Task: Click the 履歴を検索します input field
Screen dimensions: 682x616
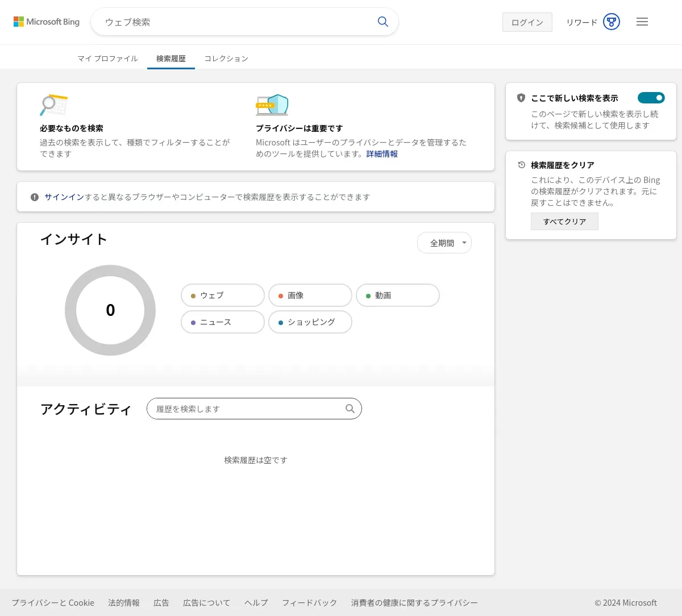Action: 247,409
